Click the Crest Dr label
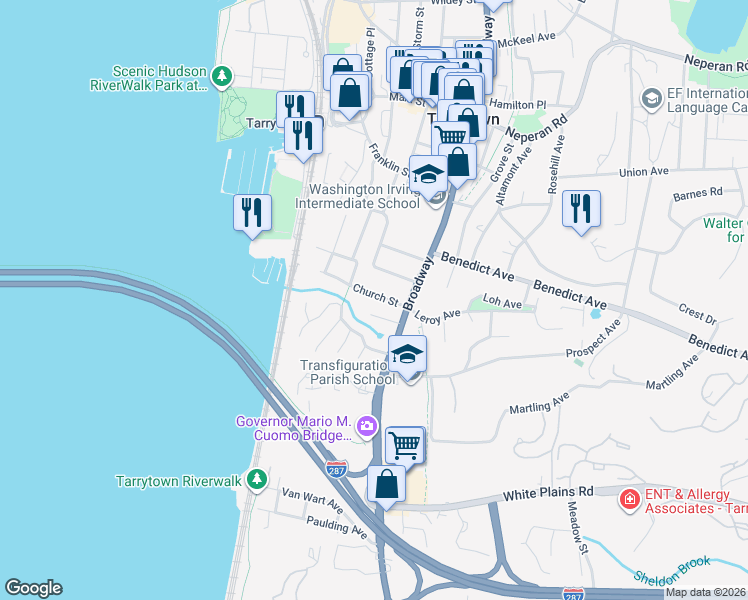 coord(697,315)
